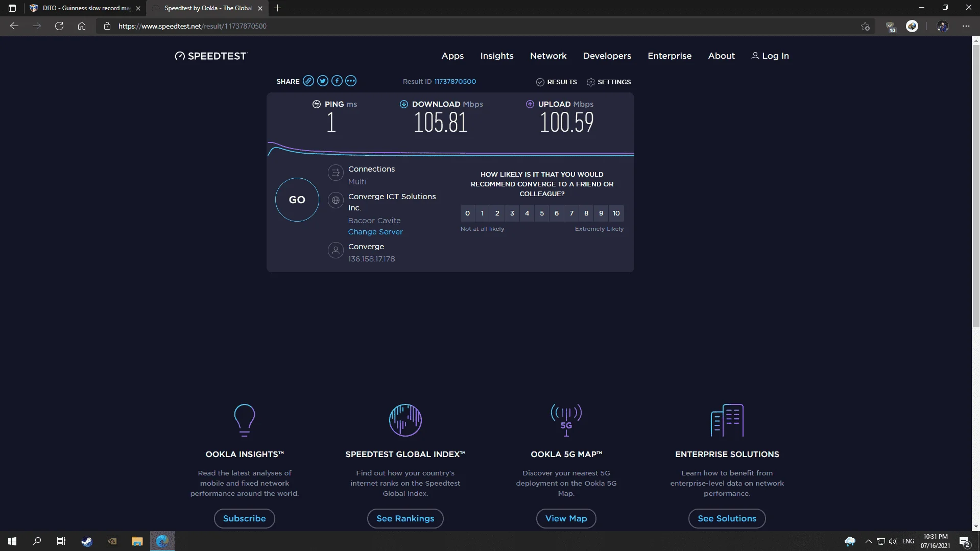
Task: Open the Enterprise menu
Action: click(x=670, y=56)
